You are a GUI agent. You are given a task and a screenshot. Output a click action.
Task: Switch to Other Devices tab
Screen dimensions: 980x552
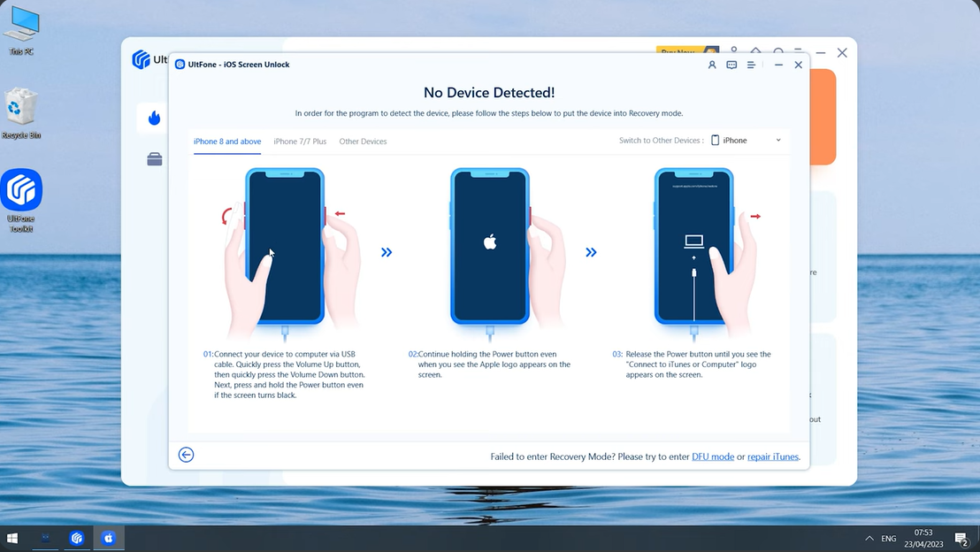coord(363,142)
